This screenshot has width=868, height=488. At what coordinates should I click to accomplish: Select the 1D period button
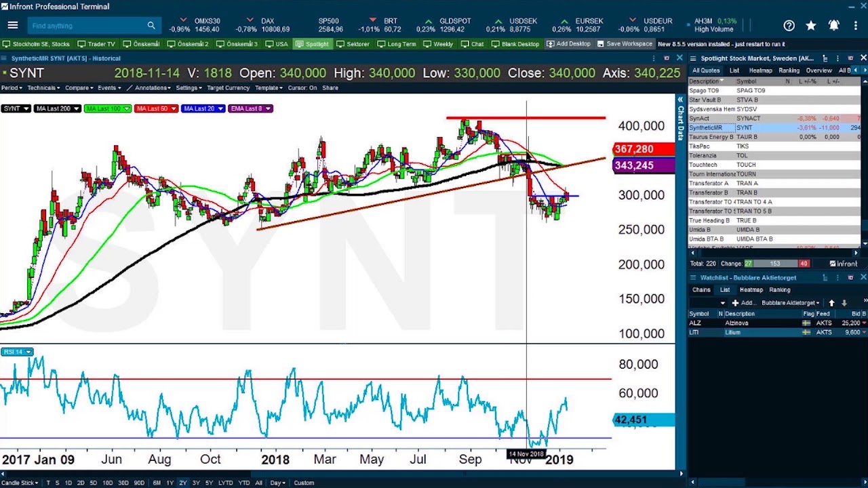point(68,483)
